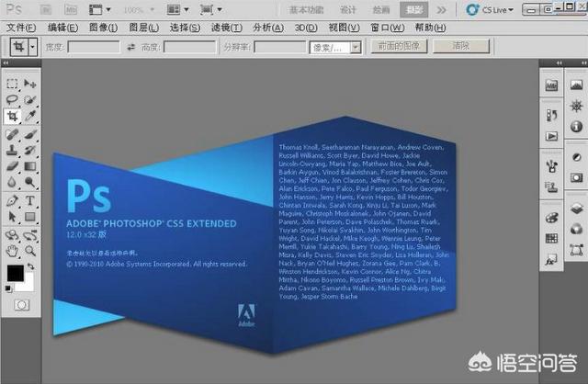The image size is (588, 384).
Task: Reset to default black and white colors
Action: [x=8, y=288]
